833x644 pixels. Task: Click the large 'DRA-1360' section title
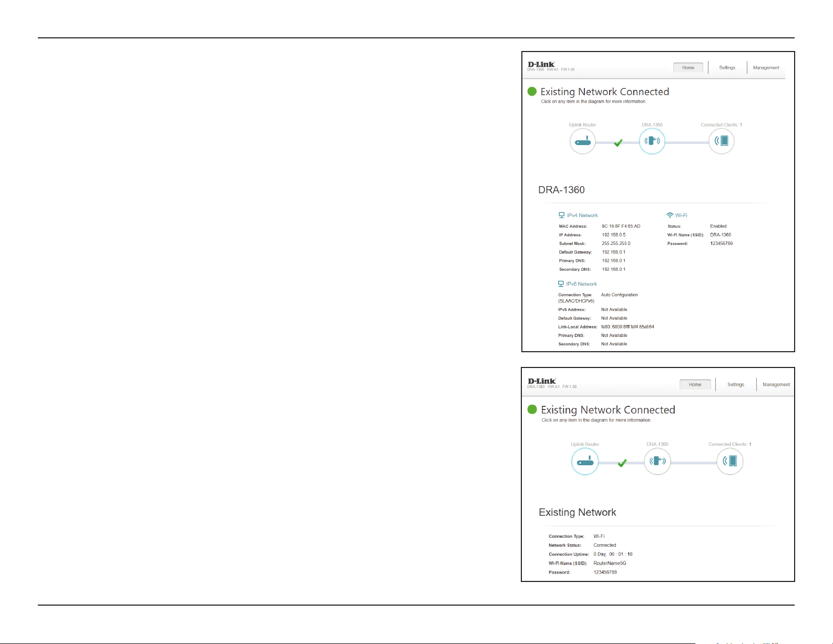point(561,190)
